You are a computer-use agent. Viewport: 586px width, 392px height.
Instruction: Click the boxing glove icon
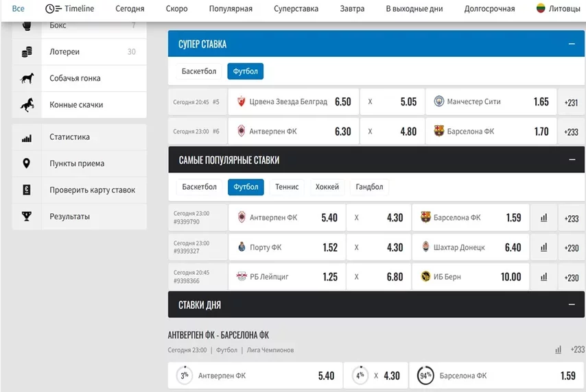27,26
